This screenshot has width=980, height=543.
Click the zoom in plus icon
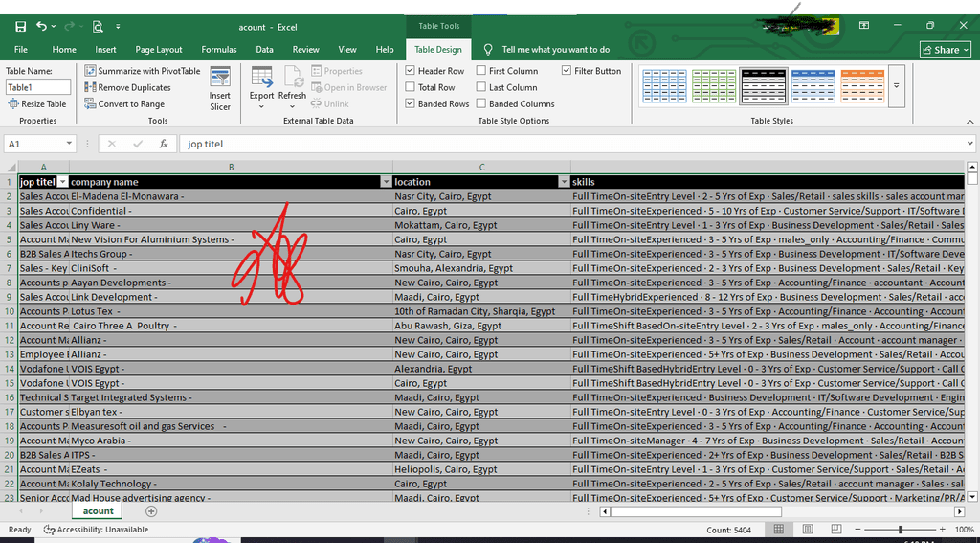942,530
